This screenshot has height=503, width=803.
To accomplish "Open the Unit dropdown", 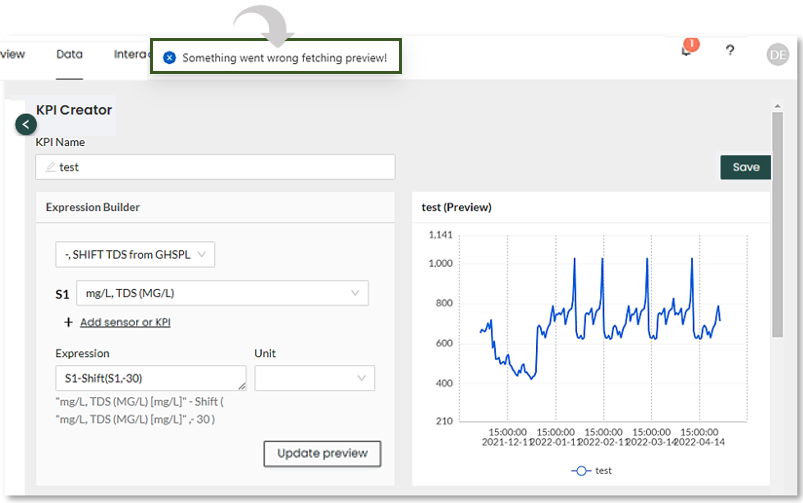I will (314, 378).
